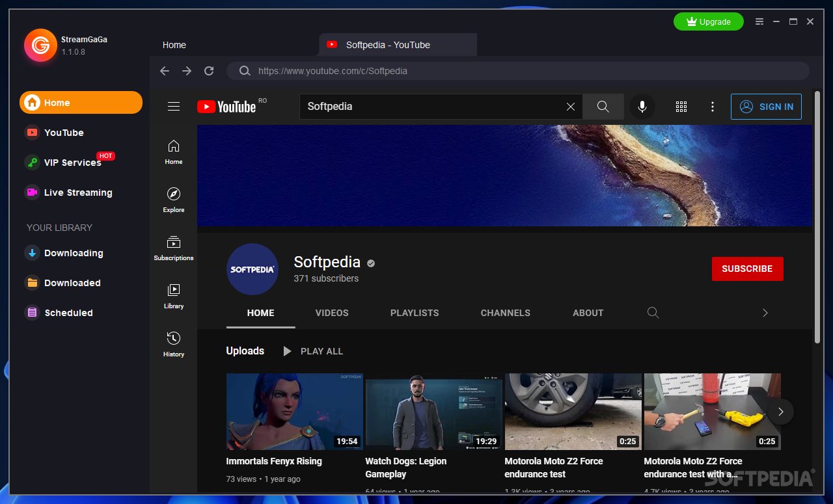Clear the YouTube search text
This screenshot has height=504, width=833.
click(x=571, y=107)
